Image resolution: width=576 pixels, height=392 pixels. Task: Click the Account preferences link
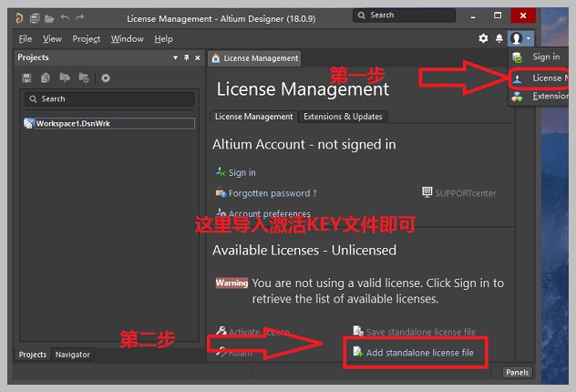tap(269, 213)
